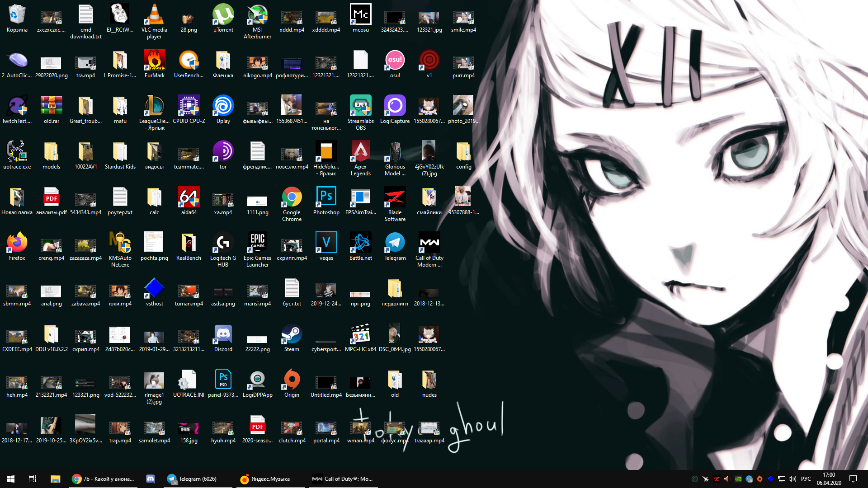
Task: Open the config folder
Action: pyautogui.click(x=463, y=156)
